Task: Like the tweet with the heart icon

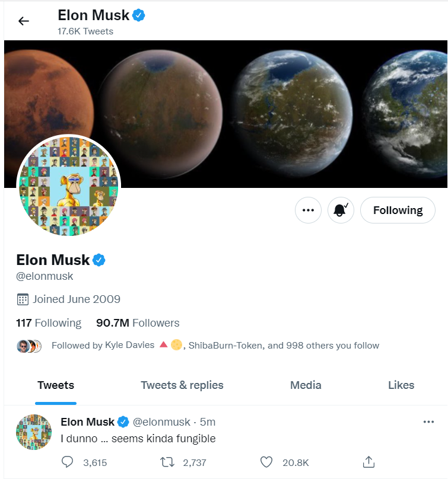Action: click(266, 462)
